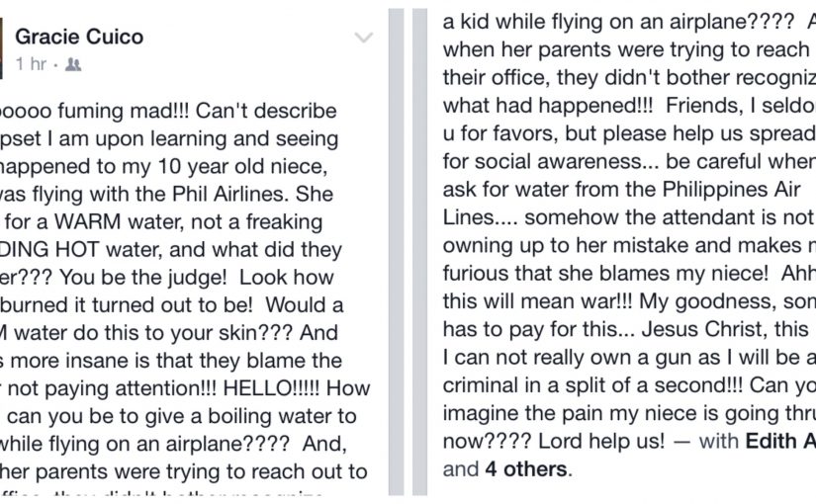Viewport: 816px width, 504px height.
Task: Click the left gray divider bar
Action: click(396, 252)
